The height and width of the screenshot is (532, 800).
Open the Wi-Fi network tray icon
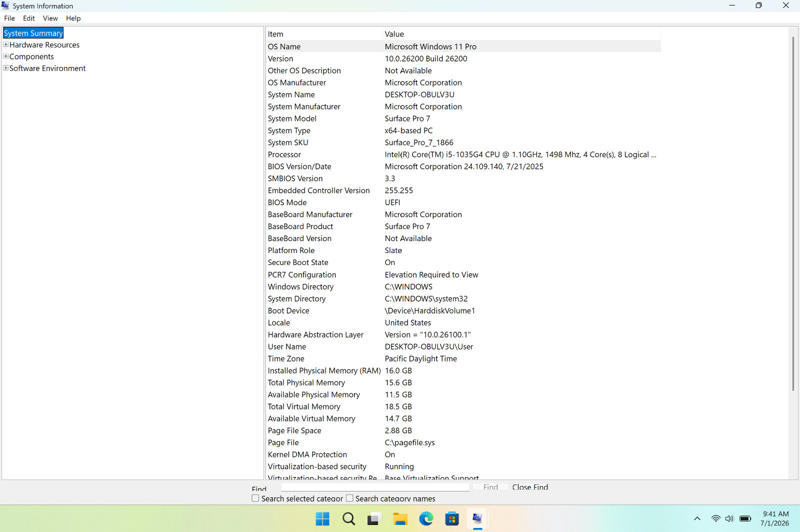pos(716,518)
